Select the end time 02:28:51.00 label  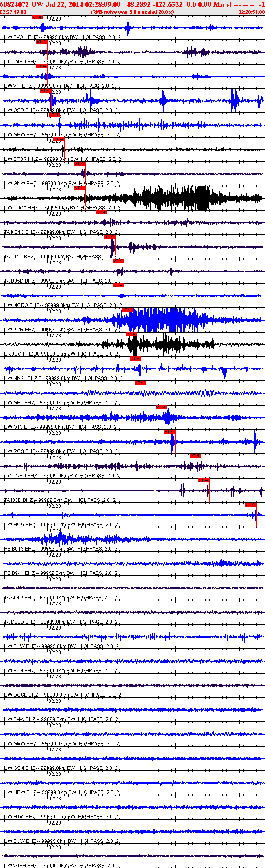[251, 12]
